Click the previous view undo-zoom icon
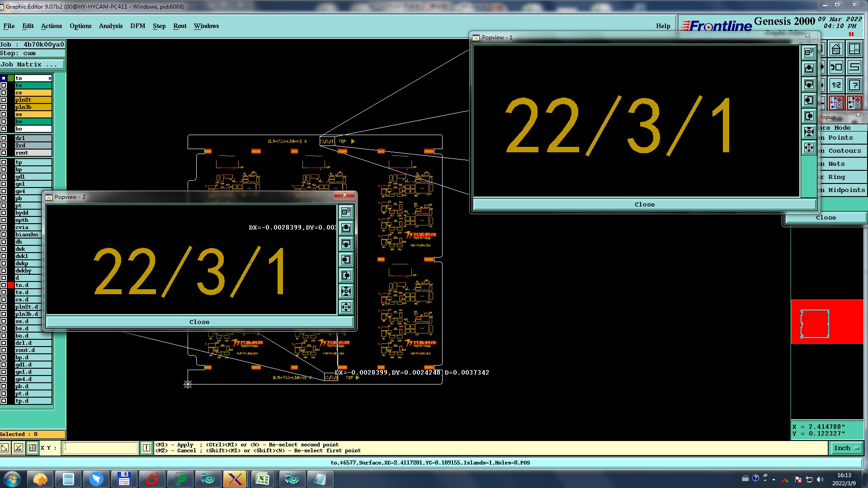Screen dimensions: 868x488 point(836,67)
